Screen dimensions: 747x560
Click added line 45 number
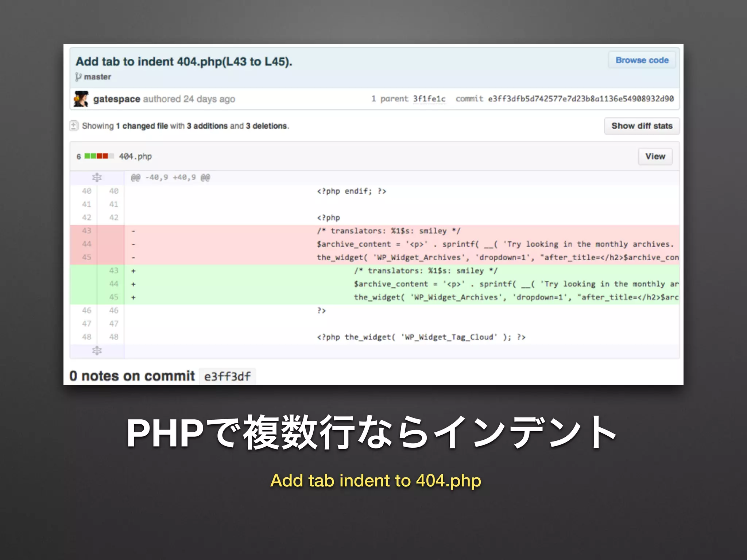tap(113, 297)
